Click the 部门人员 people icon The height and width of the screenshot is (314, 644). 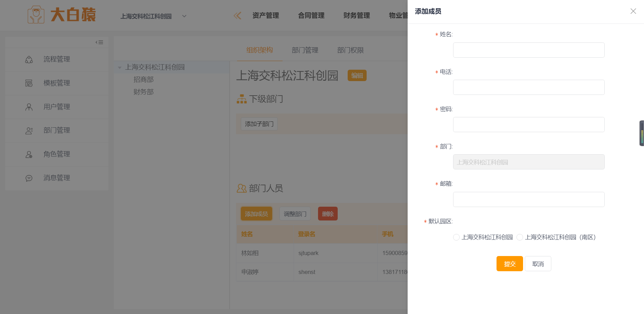[242, 188]
